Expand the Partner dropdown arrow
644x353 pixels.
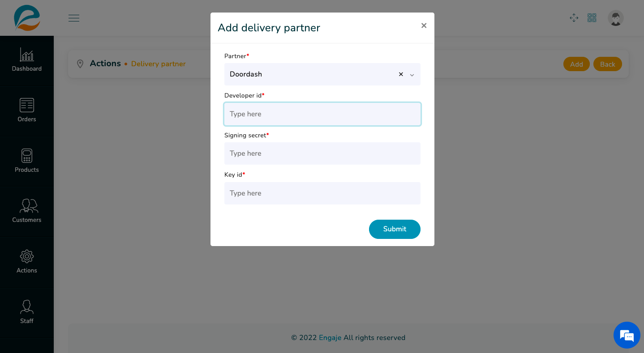pos(412,75)
